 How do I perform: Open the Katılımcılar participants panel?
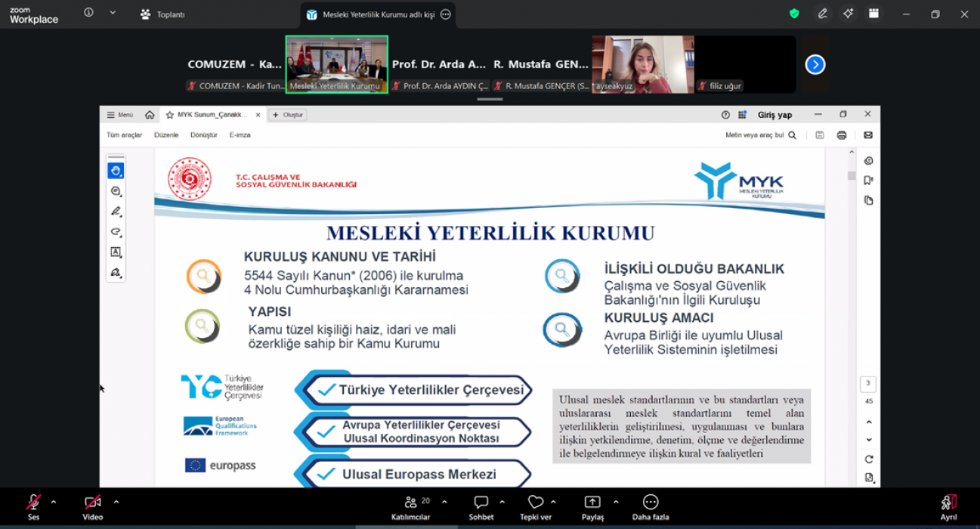click(411, 507)
